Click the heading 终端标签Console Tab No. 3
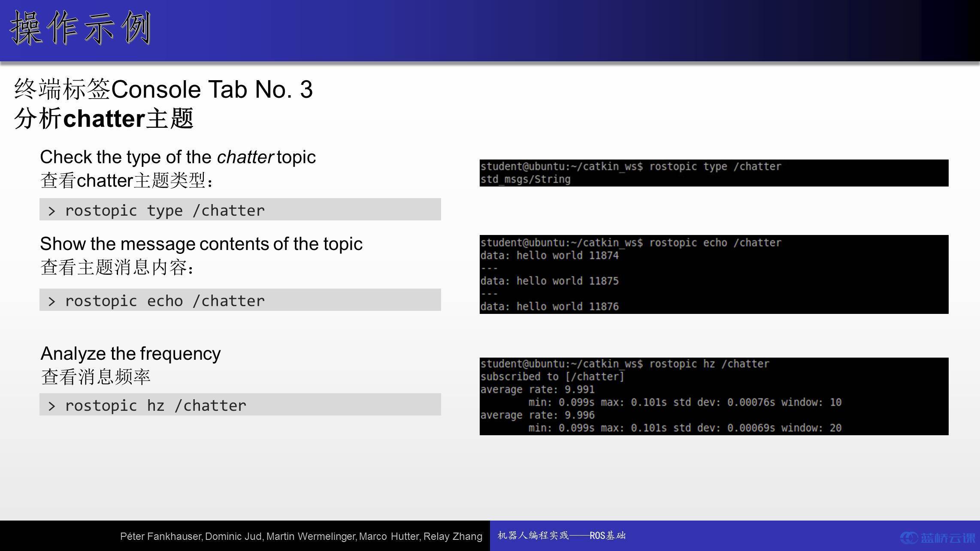The image size is (980, 551). click(163, 90)
